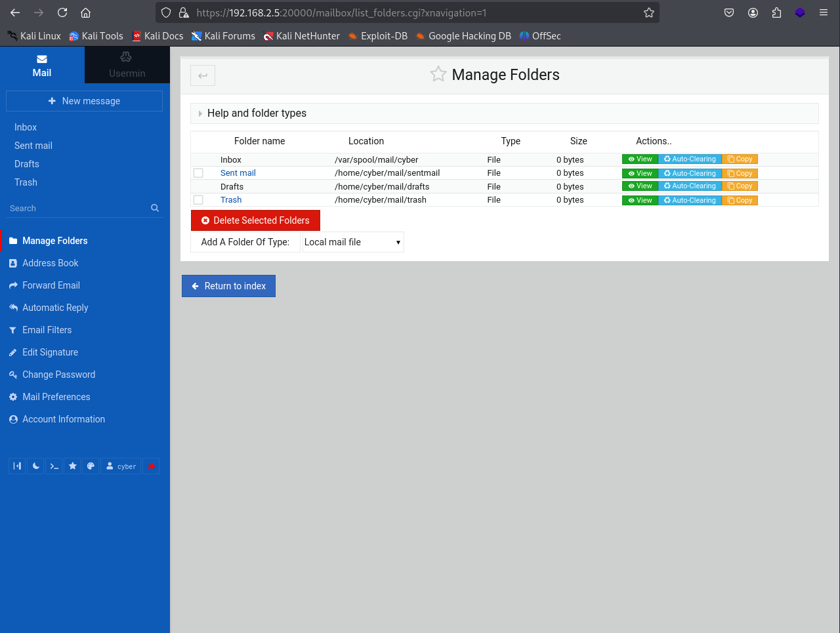
Task: Switch to the Mail tab
Action: [x=42, y=65]
